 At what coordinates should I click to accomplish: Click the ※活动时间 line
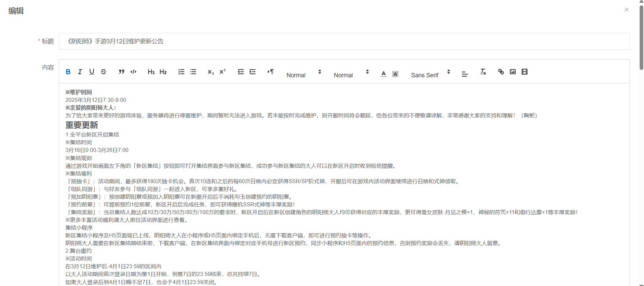78,258
